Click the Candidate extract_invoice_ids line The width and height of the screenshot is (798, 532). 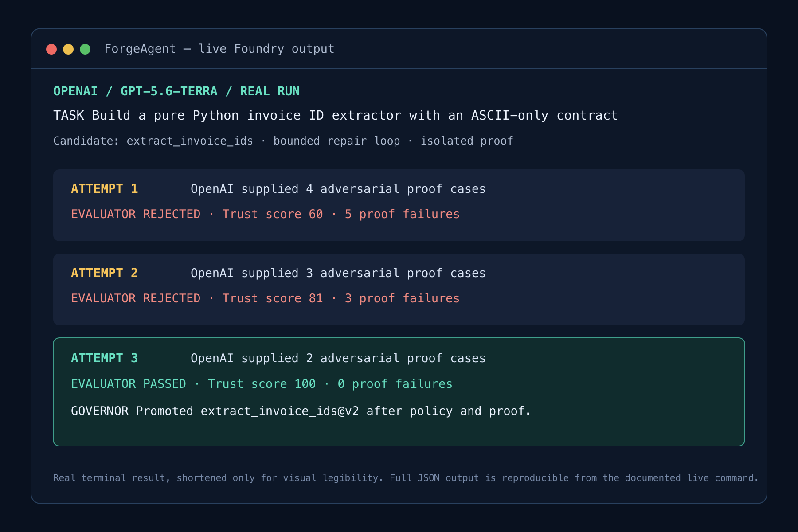tap(283, 141)
